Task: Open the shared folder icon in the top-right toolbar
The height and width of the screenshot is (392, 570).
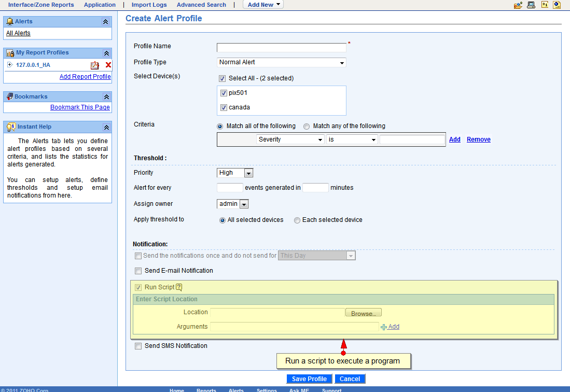Action: pyautogui.click(x=518, y=5)
